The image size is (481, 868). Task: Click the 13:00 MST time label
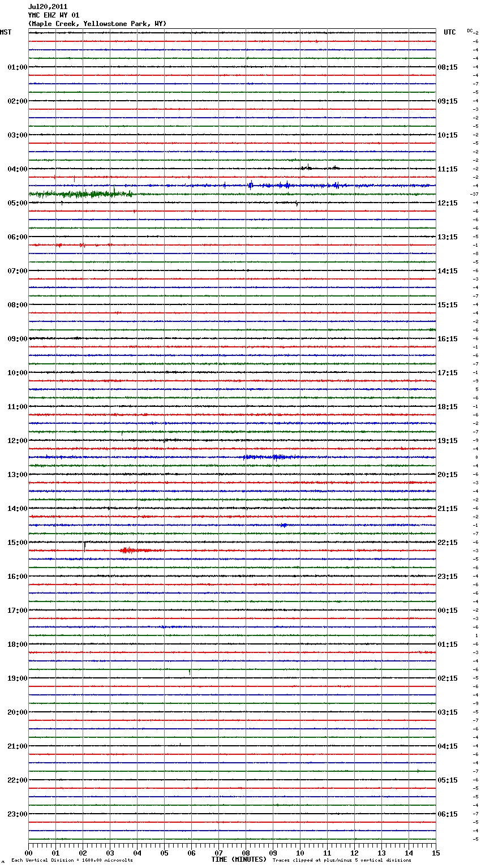[18, 475]
